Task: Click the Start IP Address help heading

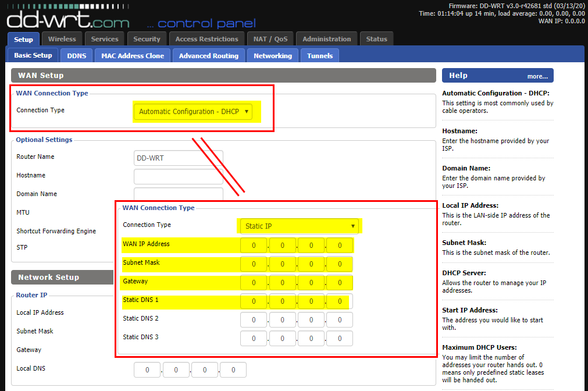Action: (470, 310)
